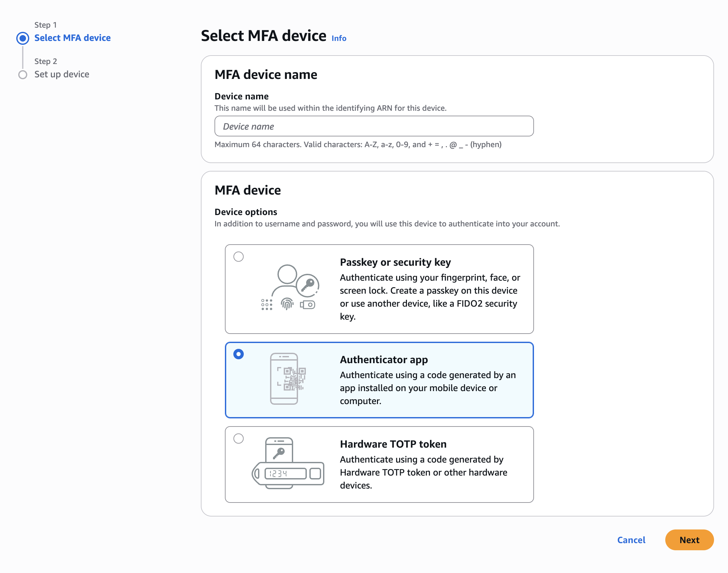Image resolution: width=728 pixels, height=573 pixels.
Task: Click the passkey user and key illustration
Action: point(290,287)
